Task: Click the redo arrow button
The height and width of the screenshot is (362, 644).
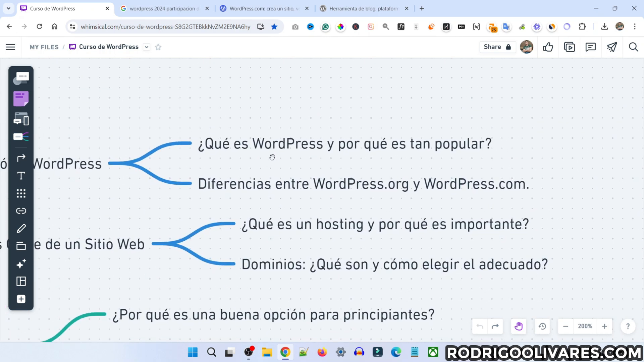Action: (x=495, y=326)
